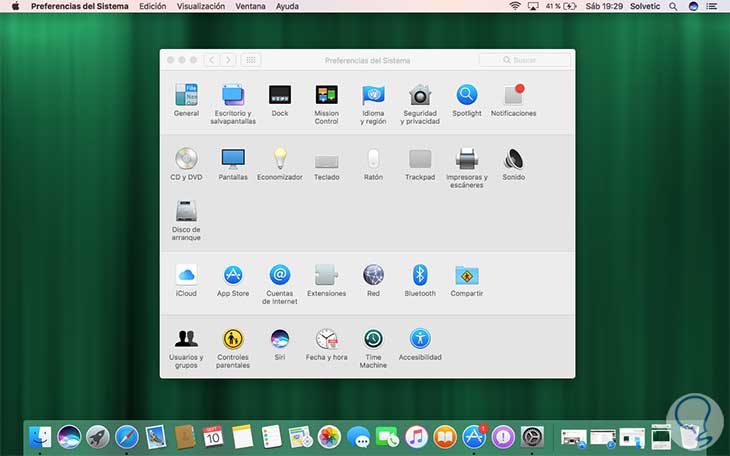This screenshot has height=456, width=730.
Task: Click the Solvetic user name in menu bar
Action: coord(645,7)
